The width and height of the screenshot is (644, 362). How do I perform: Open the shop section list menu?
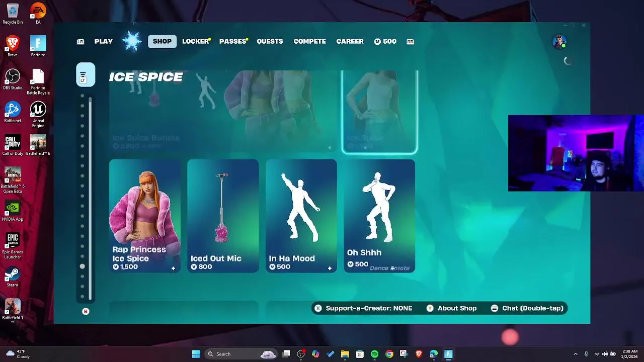[86, 75]
